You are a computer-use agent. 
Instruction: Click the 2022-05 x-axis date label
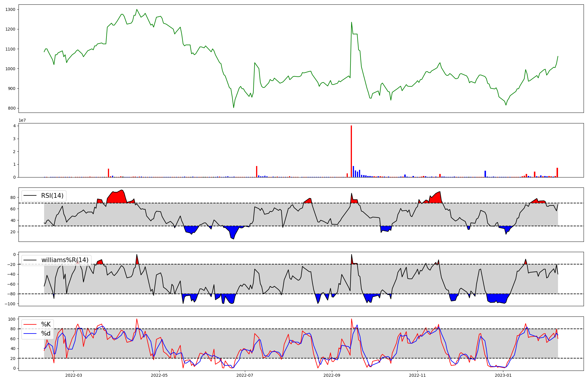point(159,375)
